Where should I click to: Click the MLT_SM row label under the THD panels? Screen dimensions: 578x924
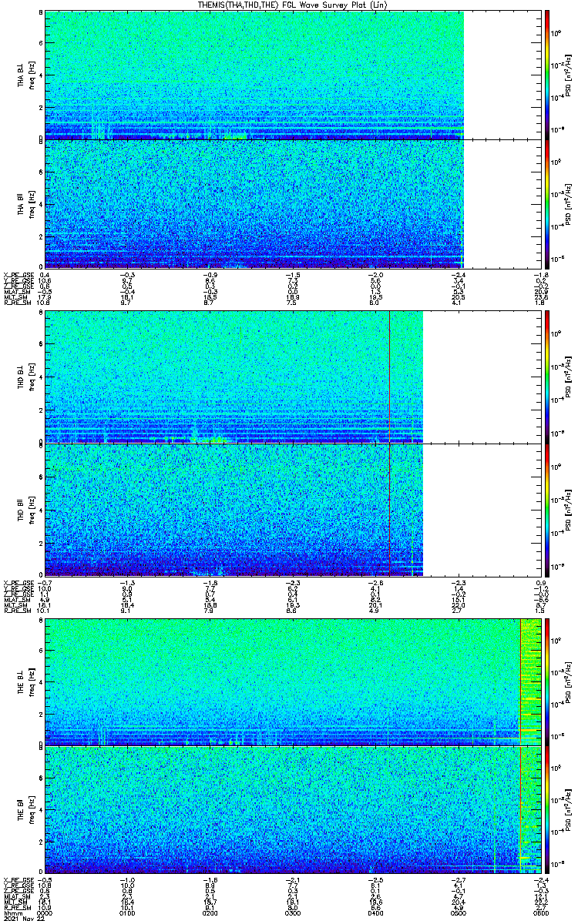tap(15, 604)
